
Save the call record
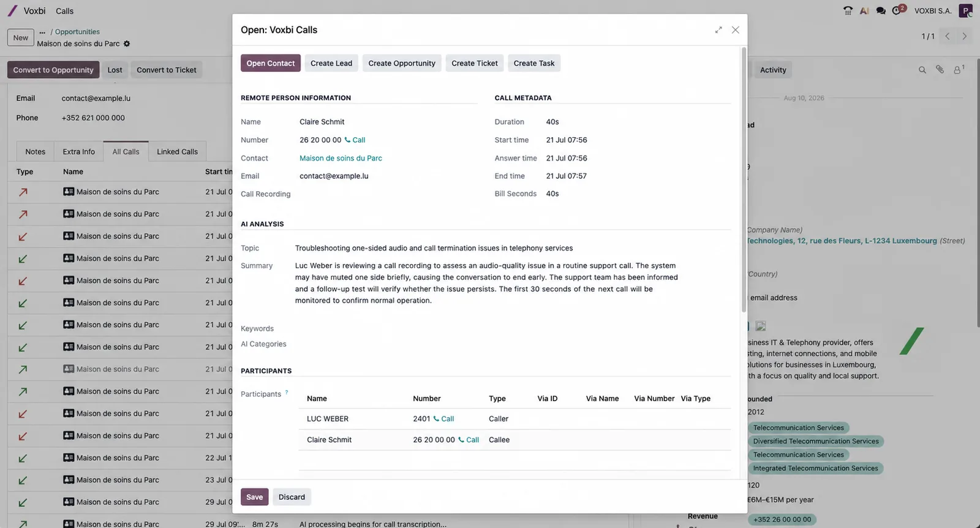255,497
